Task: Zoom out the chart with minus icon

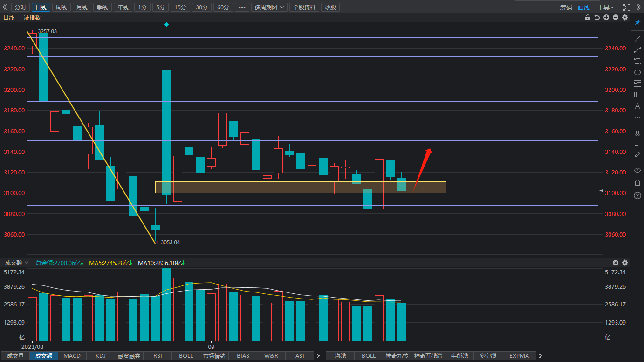Action: [616, 17]
